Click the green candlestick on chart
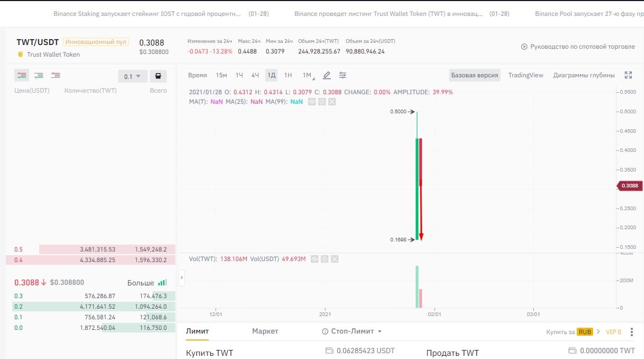The height and width of the screenshot is (359, 644). point(417,189)
